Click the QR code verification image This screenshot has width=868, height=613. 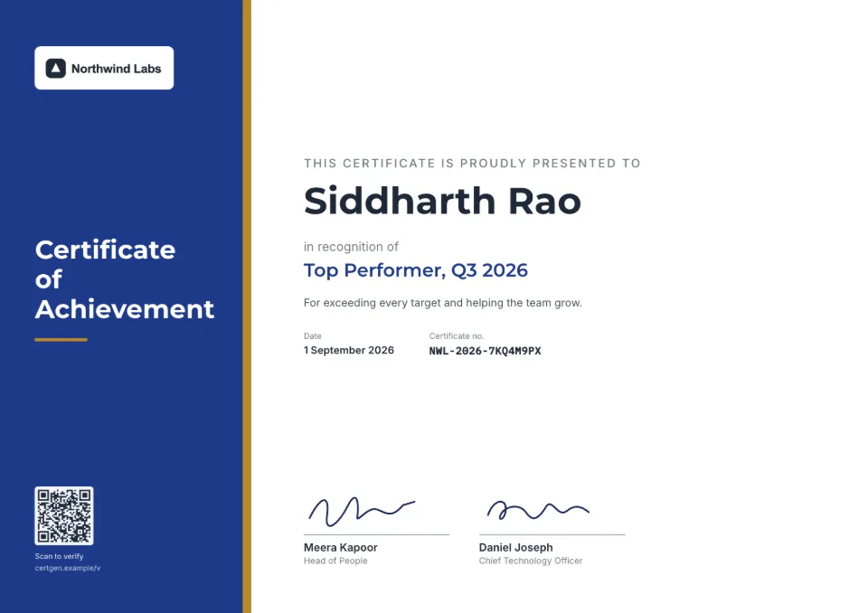[63, 515]
